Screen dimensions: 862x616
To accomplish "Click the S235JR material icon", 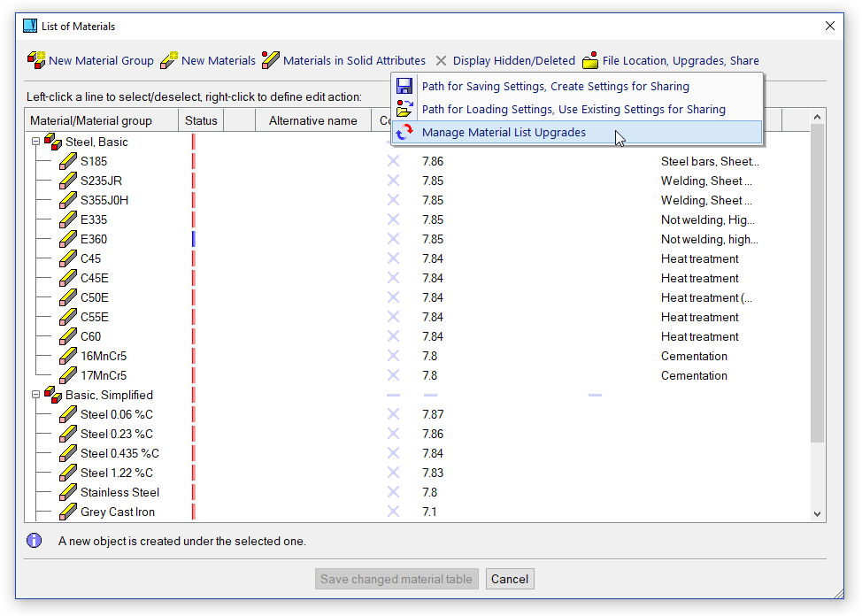I will point(68,181).
